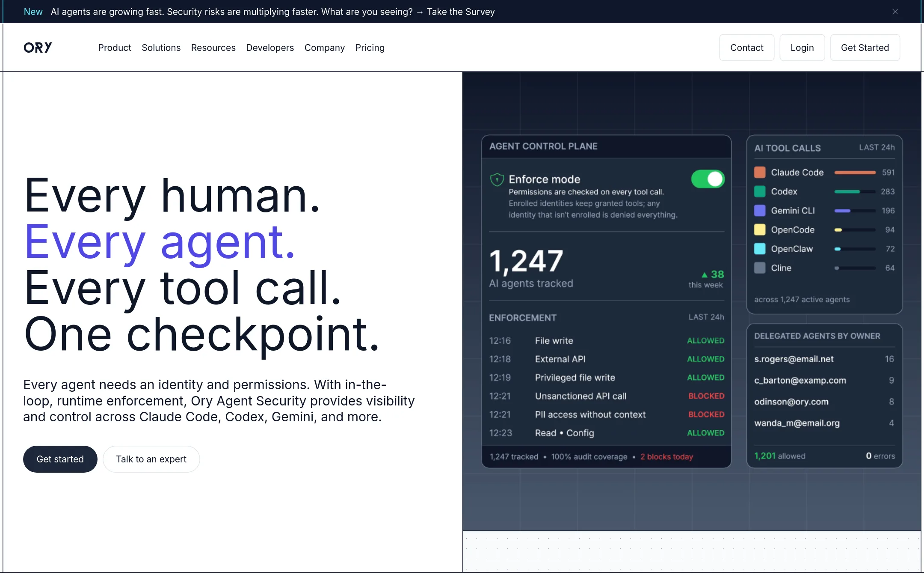The width and height of the screenshot is (924, 578).
Task: Click the green up-arrow beside 38
Action: 705,275
